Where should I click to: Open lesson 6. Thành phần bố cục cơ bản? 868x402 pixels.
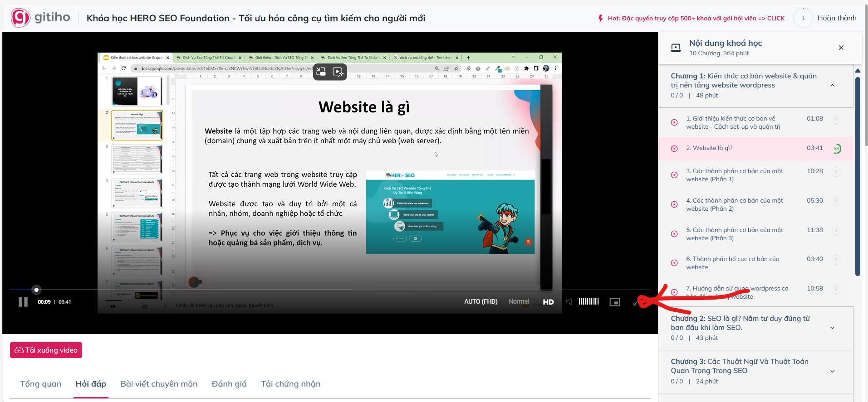point(733,263)
